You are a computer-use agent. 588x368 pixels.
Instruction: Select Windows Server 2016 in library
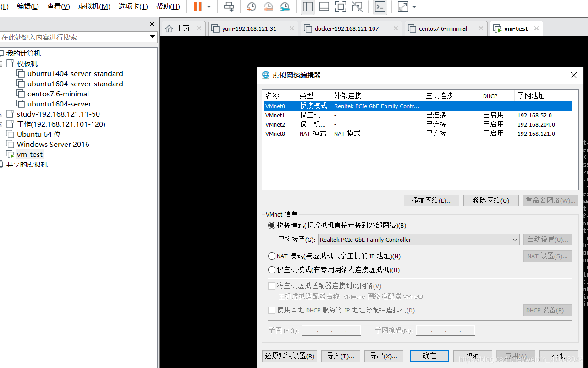coord(53,144)
